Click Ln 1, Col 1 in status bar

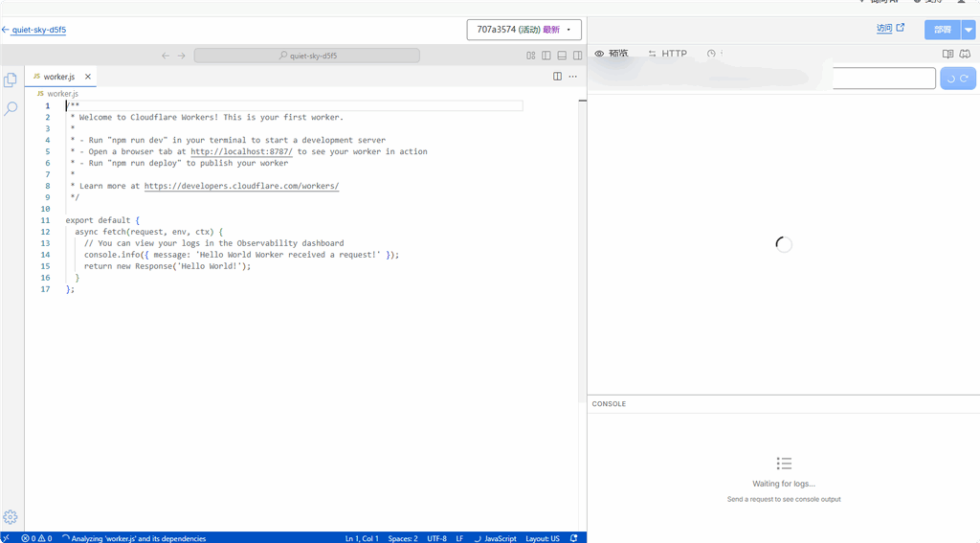coord(362,538)
